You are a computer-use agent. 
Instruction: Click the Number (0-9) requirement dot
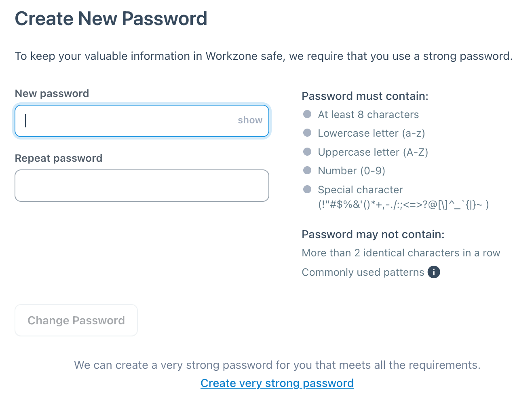[x=307, y=170]
